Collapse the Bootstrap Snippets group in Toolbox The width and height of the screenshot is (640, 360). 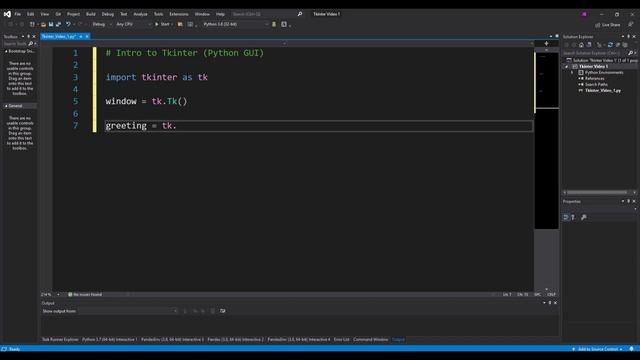coord(6,51)
